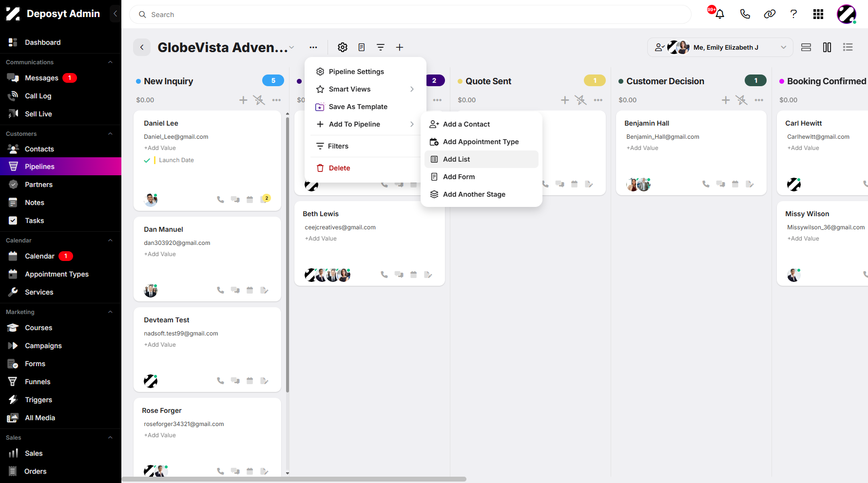The height and width of the screenshot is (483, 868).
Task: Open more options for Quote Sent stage
Action: [x=598, y=100]
